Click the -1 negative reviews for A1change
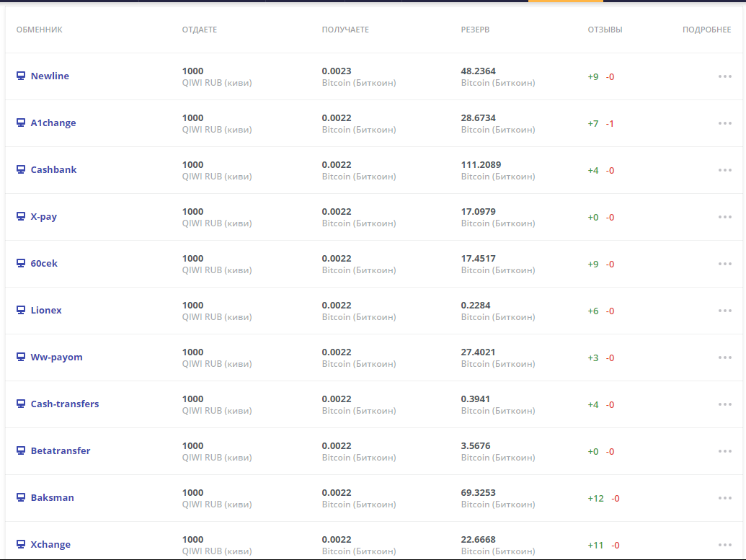Viewport: 746px width, 560px height. [x=610, y=124]
